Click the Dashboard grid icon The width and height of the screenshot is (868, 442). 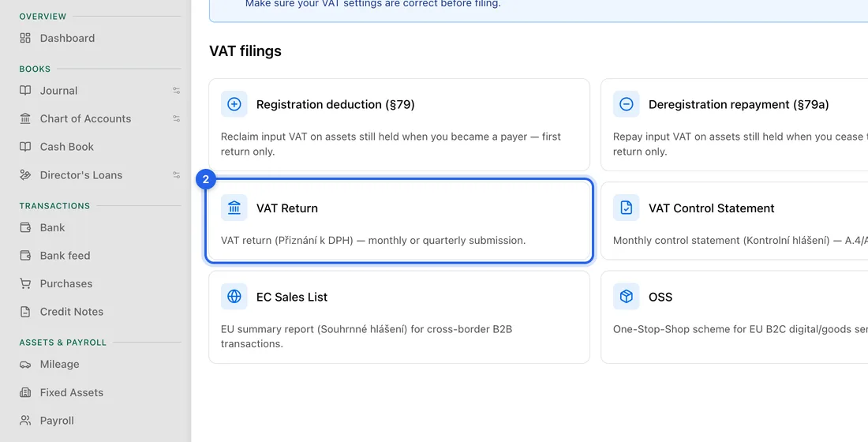(x=25, y=38)
